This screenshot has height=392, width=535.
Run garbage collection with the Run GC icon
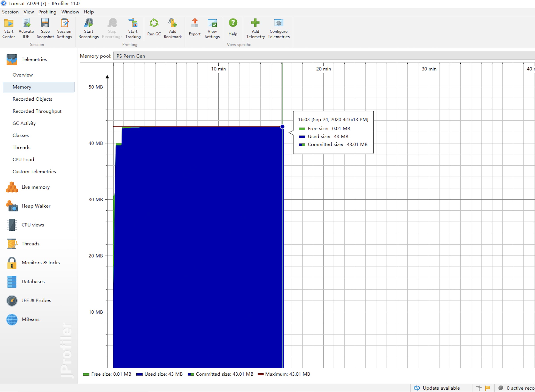[154, 23]
